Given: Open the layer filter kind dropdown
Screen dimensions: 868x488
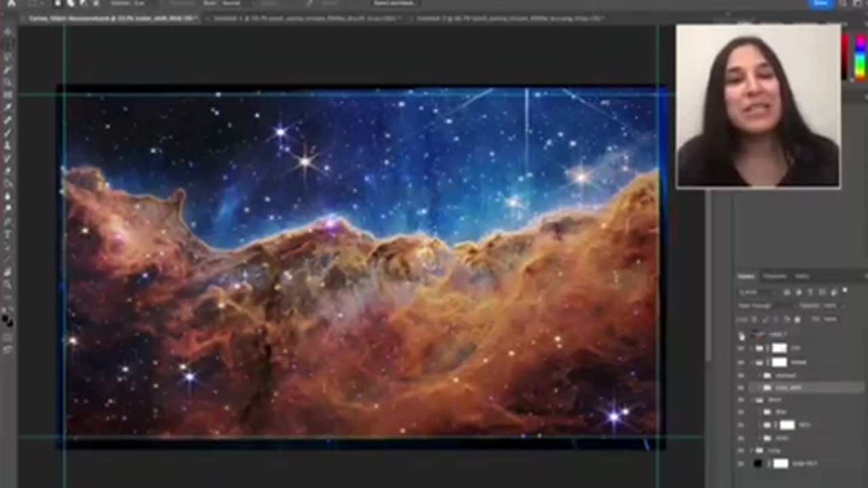Looking at the screenshot, I should (757, 292).
